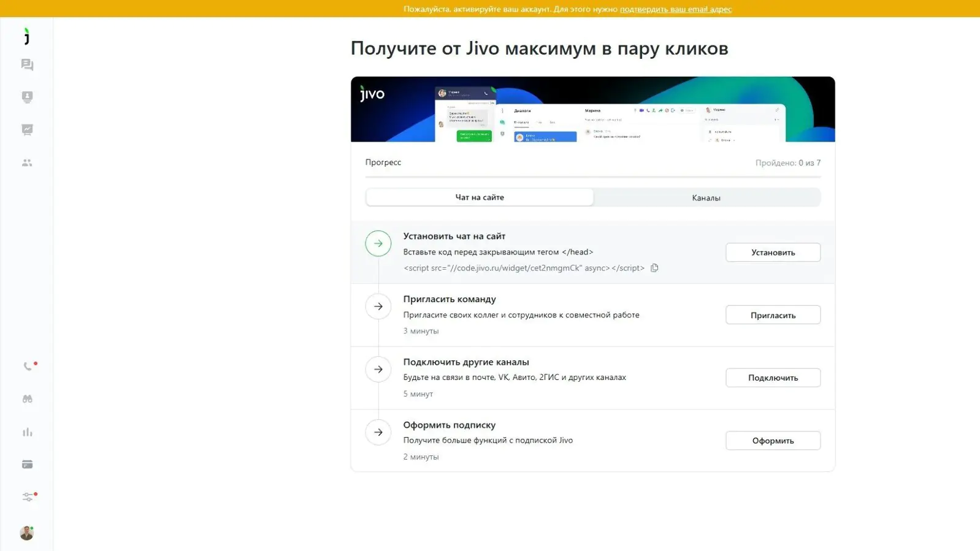Open the team people icon in the sidebar
Image resolution: width=980 pixels, height=551 pixels.
click(27, 162)
